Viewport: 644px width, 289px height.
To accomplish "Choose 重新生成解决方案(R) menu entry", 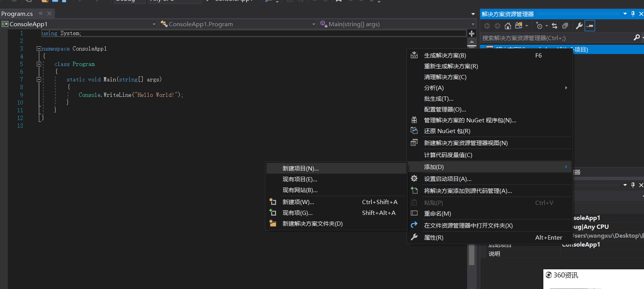I will 489,66.
